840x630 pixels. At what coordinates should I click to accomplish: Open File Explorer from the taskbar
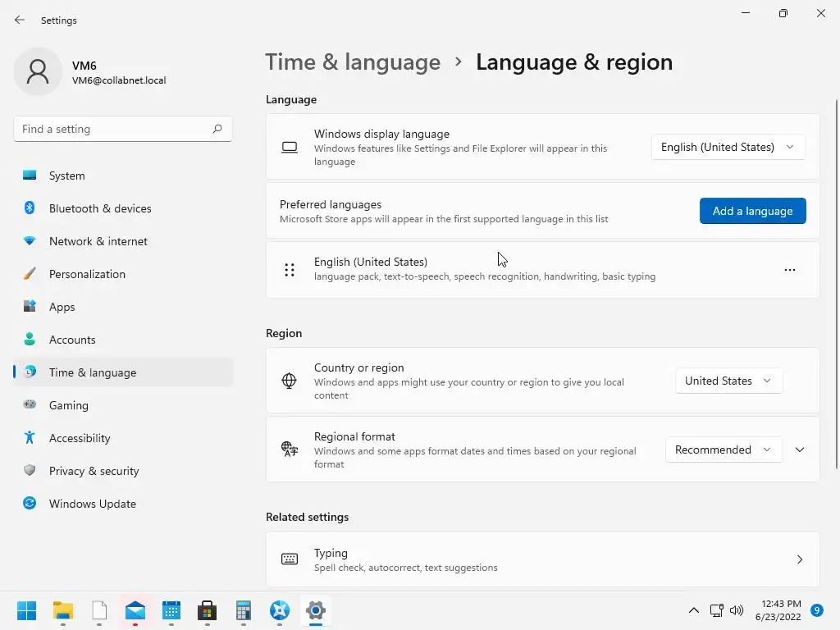tap(62, 610)
